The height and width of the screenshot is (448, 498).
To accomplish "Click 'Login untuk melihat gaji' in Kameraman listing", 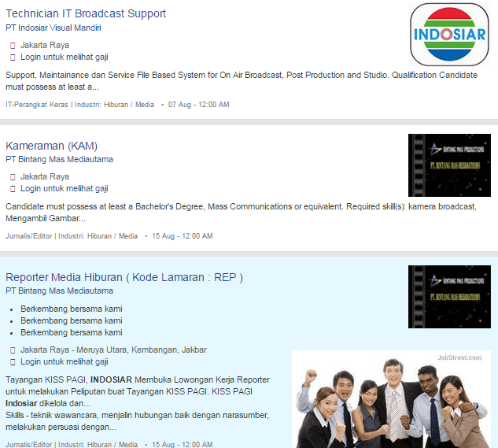I will (x=65, y=189).
